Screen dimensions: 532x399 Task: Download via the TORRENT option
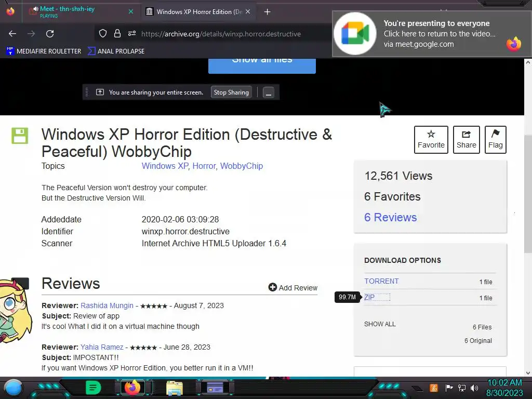click(381, 281)
